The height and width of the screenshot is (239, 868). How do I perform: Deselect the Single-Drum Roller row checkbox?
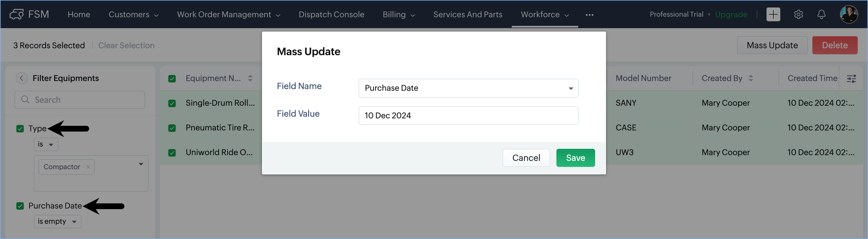tap(172, 103)
